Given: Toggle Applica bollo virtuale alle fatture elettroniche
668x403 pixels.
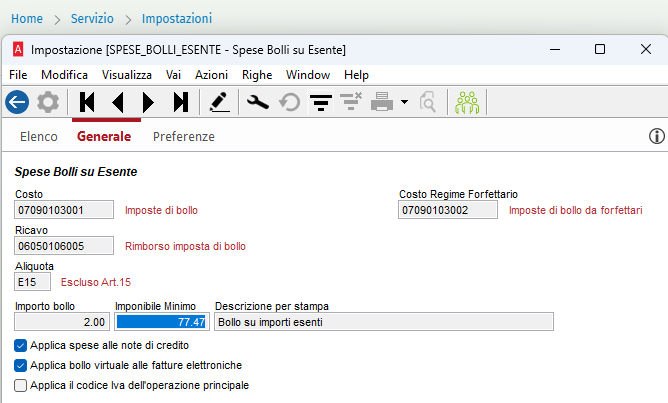Looking at the screenshot, I should coord(20,366).
